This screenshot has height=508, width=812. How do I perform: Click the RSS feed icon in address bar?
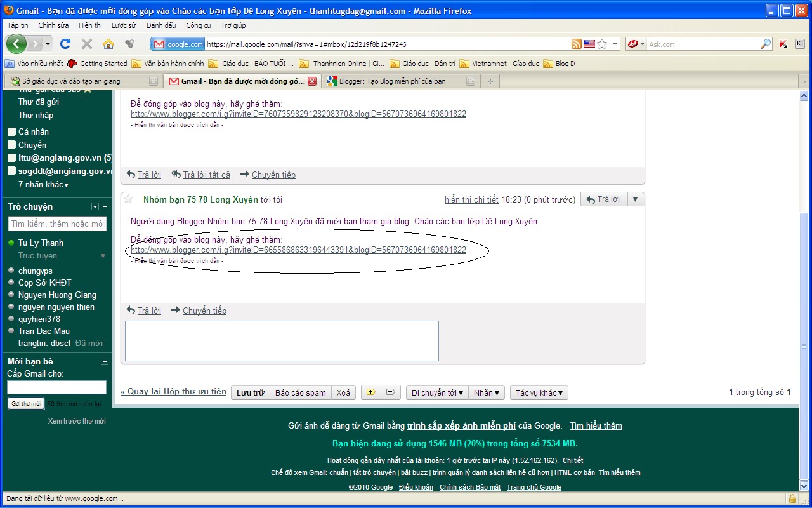click(x=576, y=44)
